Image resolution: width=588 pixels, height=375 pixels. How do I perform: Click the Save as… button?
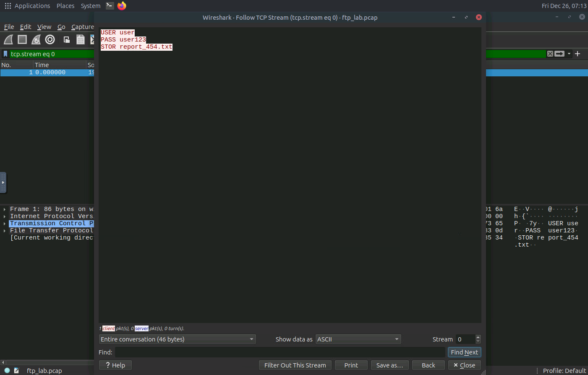(x=389, y=365)
